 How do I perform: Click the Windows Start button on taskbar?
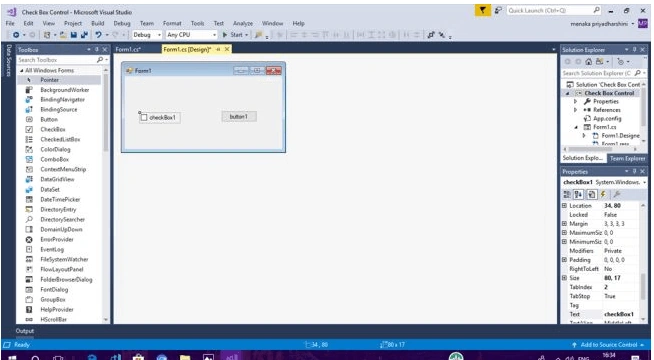(13, 357)
